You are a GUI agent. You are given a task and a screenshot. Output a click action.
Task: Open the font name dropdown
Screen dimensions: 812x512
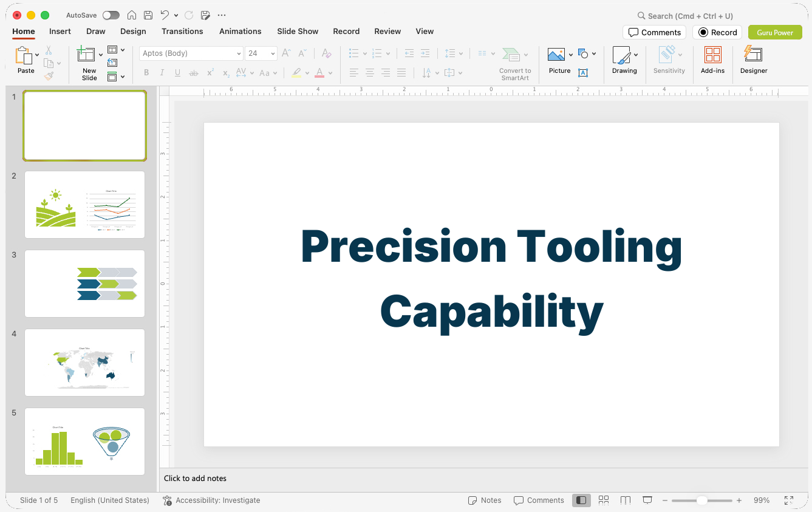[x=239, y=53]
